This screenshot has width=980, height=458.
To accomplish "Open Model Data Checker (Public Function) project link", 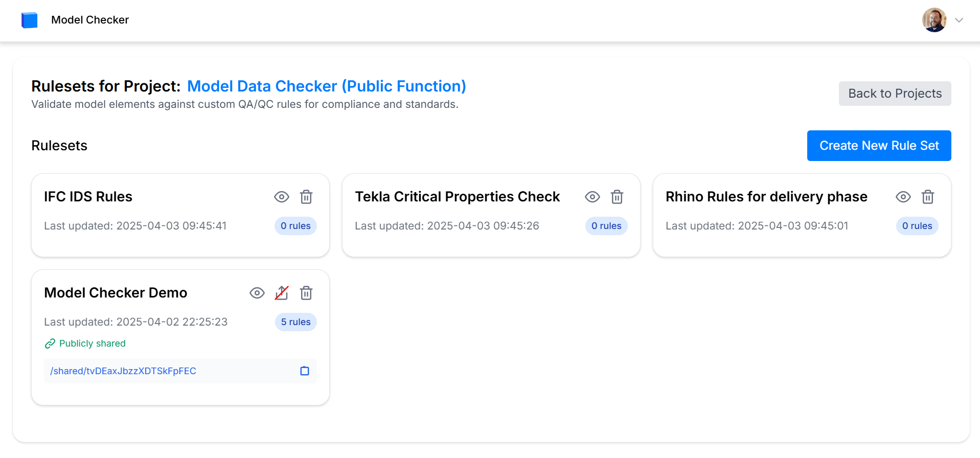I will click(327, 86).
